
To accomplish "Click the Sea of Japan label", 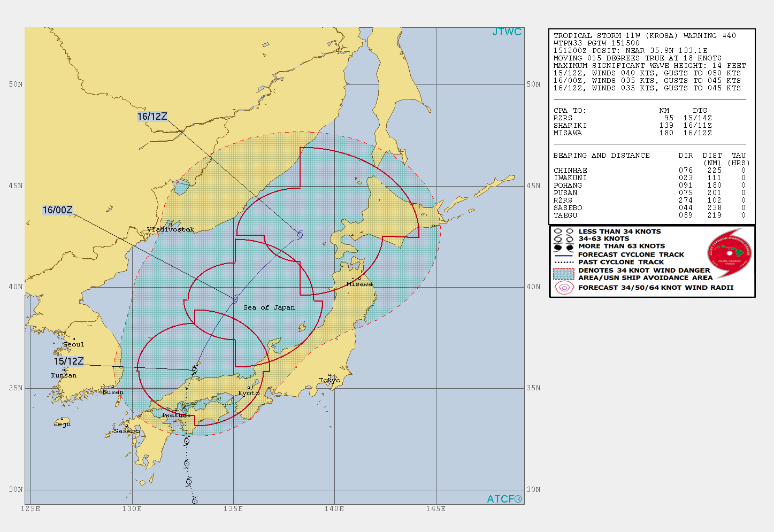I will point(269,307).
